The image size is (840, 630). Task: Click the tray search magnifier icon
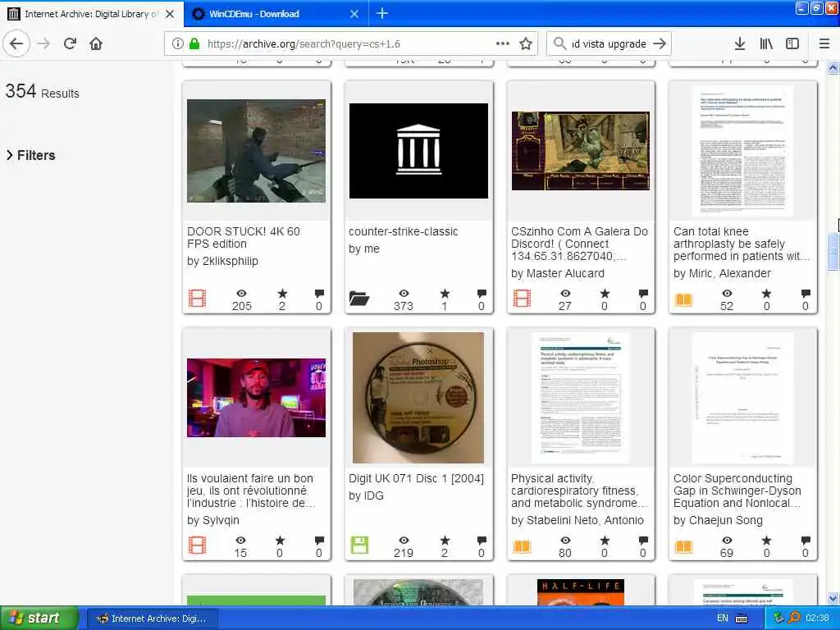point(794,618)
